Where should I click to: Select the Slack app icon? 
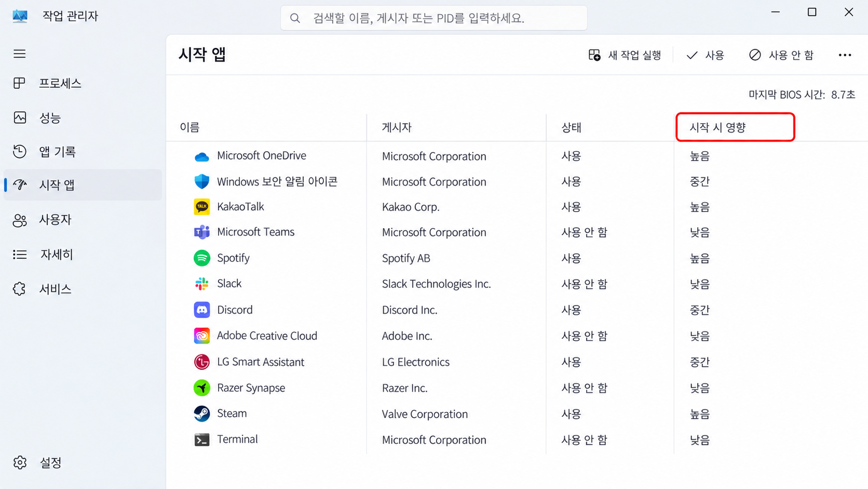coord(202,283)
